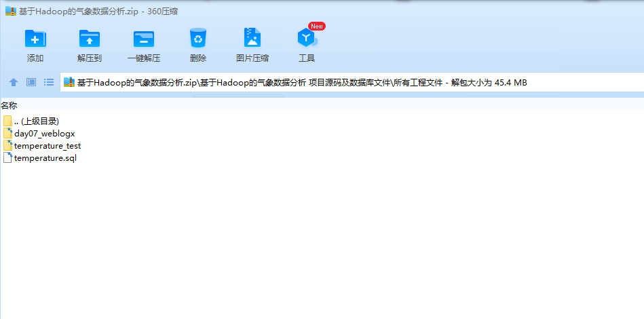Open the 工具 (Tools) icon marked New
This screenshot has height=319, width=644.
pos(307,38)
